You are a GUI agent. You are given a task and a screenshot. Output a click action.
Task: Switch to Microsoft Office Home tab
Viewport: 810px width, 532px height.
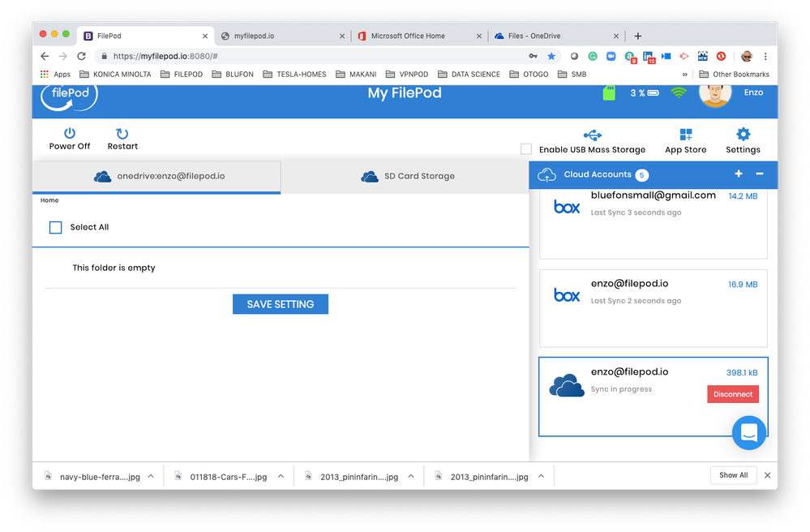point(420,36)
